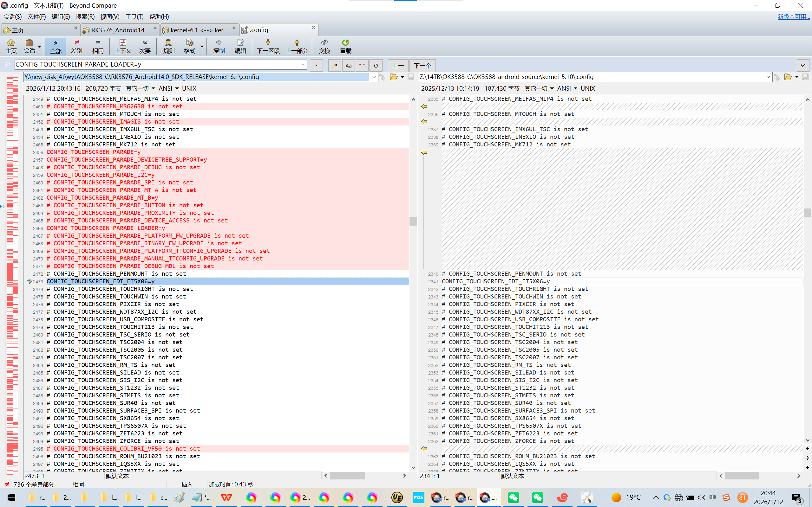This screenshot has height=507, width=812.
Task: Toggle regular expression search option
Action: click(x=335, y=65)
